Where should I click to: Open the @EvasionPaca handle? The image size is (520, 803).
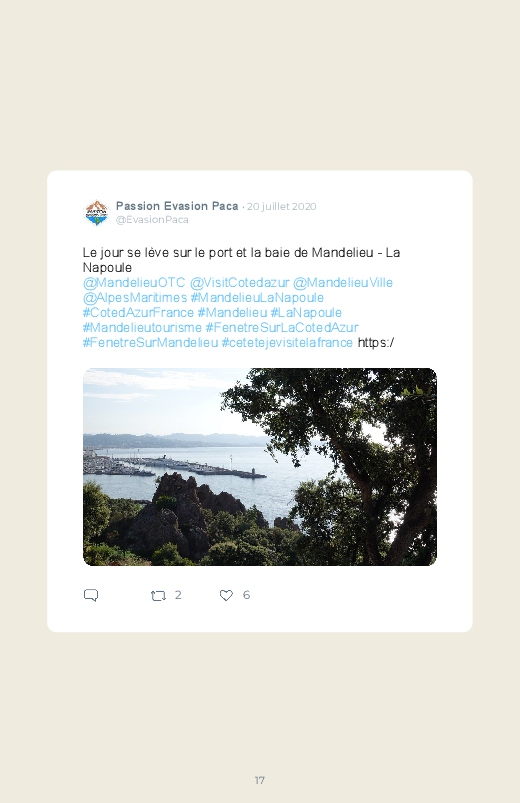coord(152,220)
